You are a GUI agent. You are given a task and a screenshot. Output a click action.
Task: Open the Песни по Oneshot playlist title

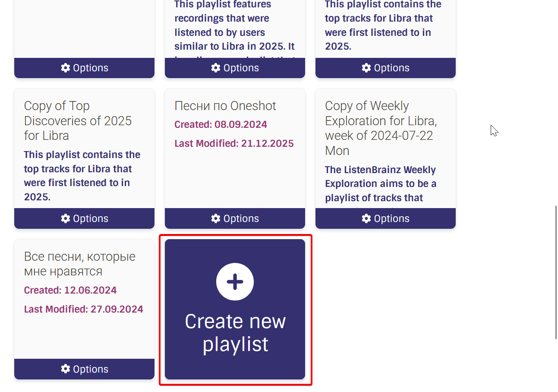(225, 106)
